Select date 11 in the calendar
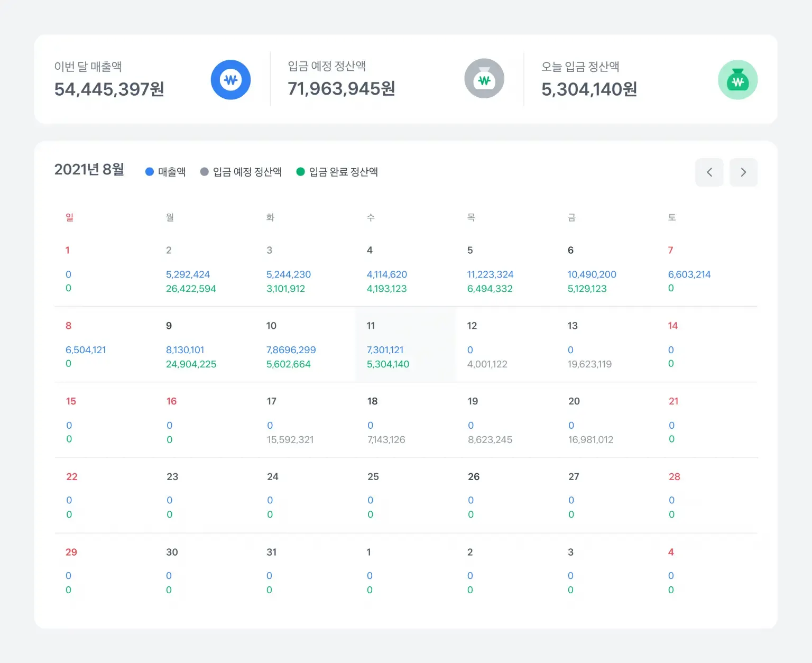The width and height of the screenshot is (812, 663). pyautogui.click(x=371, y=326)
